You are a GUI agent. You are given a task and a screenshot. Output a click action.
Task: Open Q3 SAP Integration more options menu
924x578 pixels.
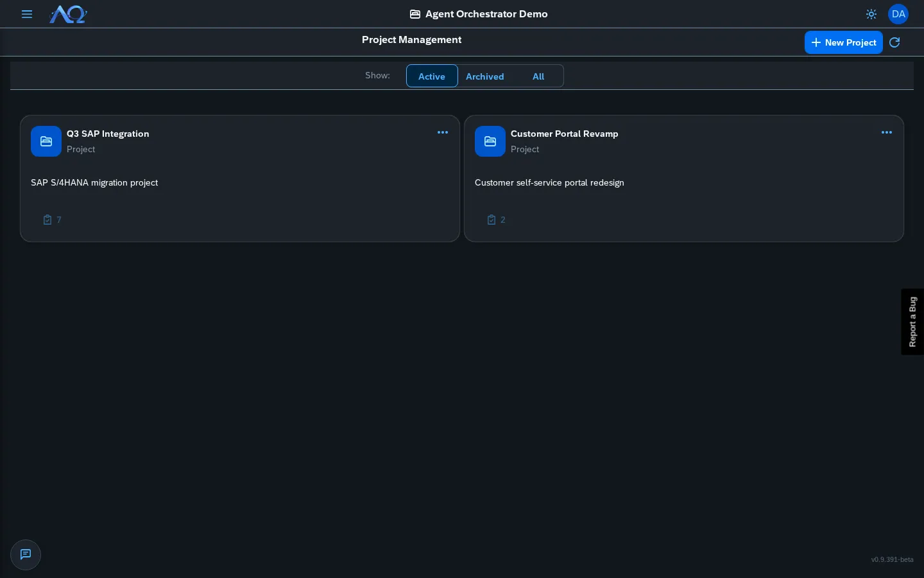pyautogui.click(x=443, y=132)
